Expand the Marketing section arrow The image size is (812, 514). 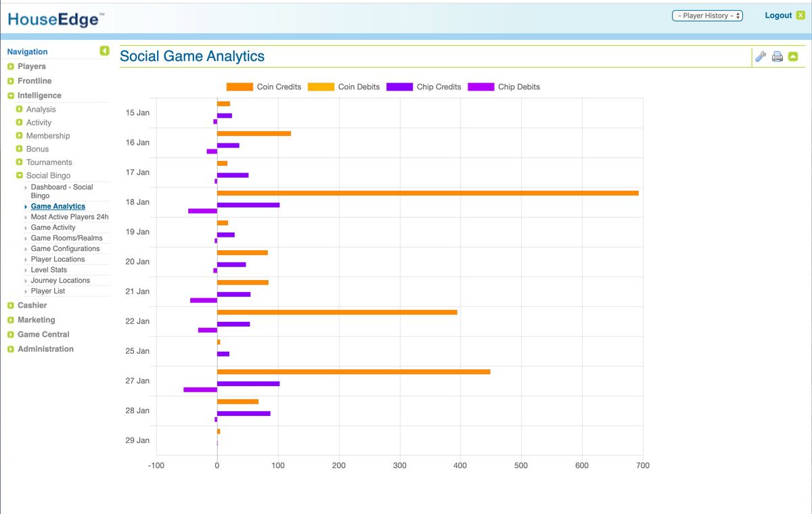[x=11, y=320]
